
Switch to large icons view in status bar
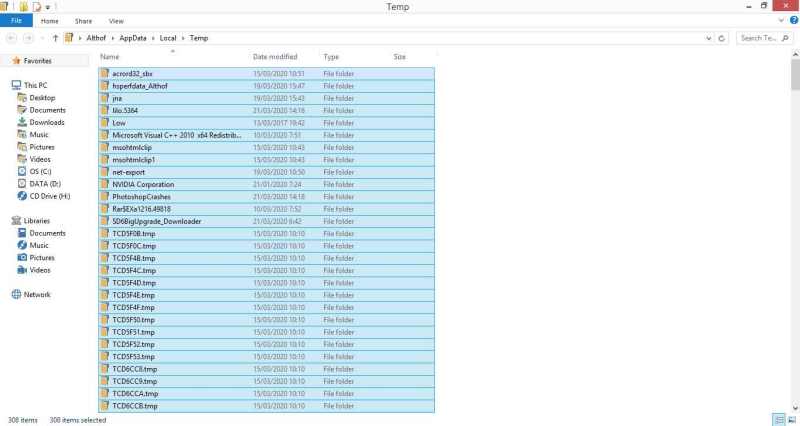click(x=792, y=420)
